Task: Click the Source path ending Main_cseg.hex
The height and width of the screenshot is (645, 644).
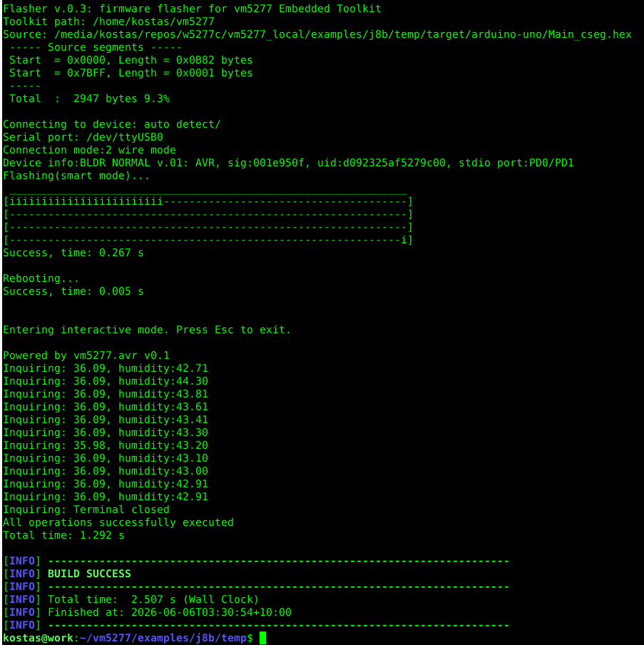Action: [x=317, y=34]
